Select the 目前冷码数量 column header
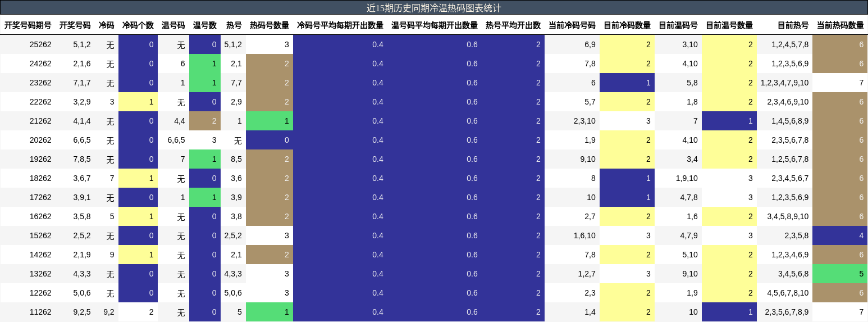868x322 pixels. (x=627, y=25)
